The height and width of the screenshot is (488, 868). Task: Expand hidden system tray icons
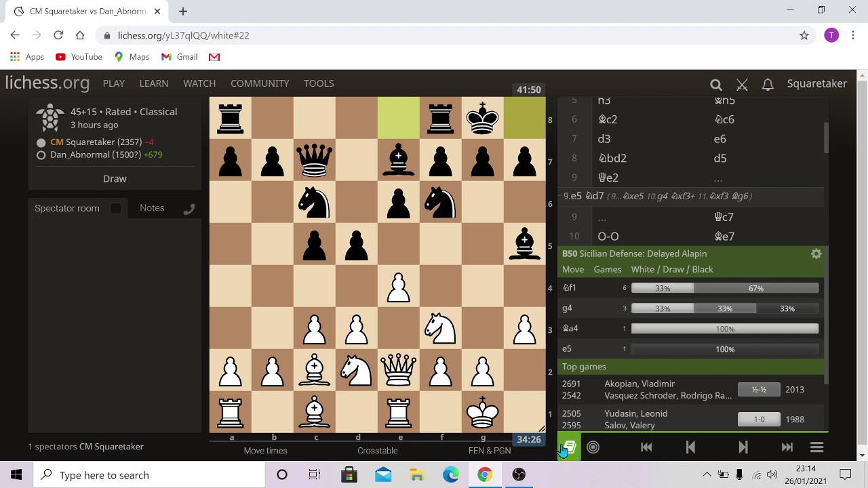707,475
